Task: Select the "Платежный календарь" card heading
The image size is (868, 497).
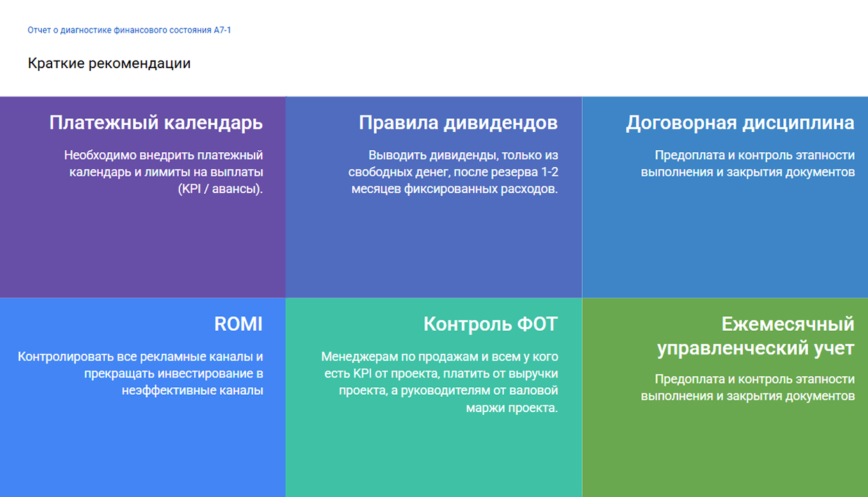Action: pyautogui.click(x=156, y=123)
